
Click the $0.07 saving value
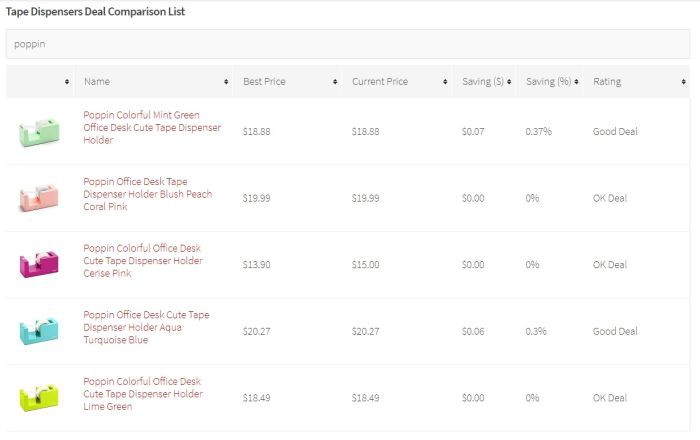tap(473, 132)
